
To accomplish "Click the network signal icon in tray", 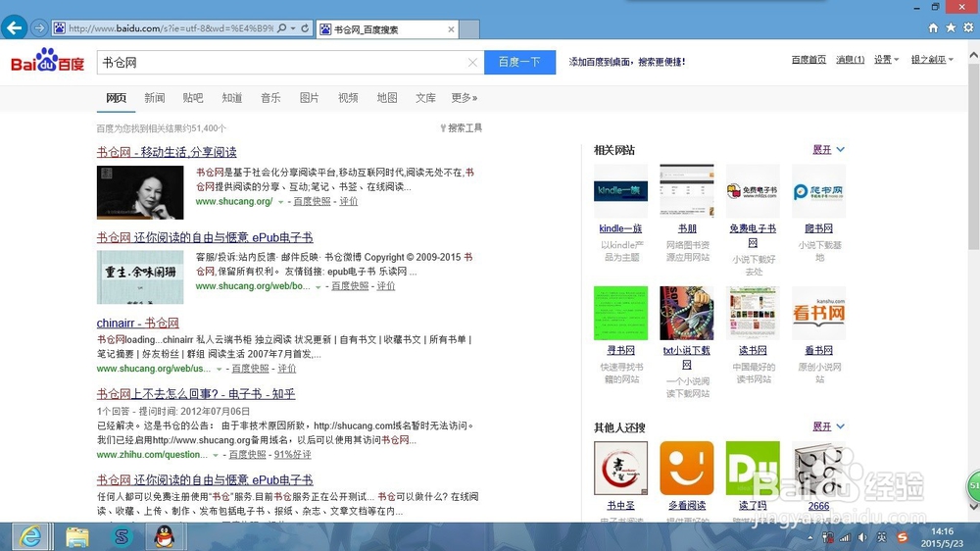I will (x=845, y=537).
